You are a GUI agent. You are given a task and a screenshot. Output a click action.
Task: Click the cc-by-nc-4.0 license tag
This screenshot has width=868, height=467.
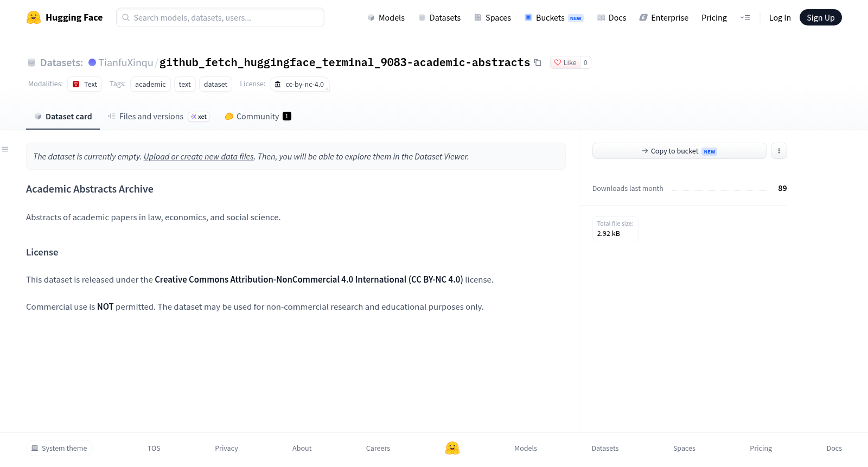click(x=299, y=84)
